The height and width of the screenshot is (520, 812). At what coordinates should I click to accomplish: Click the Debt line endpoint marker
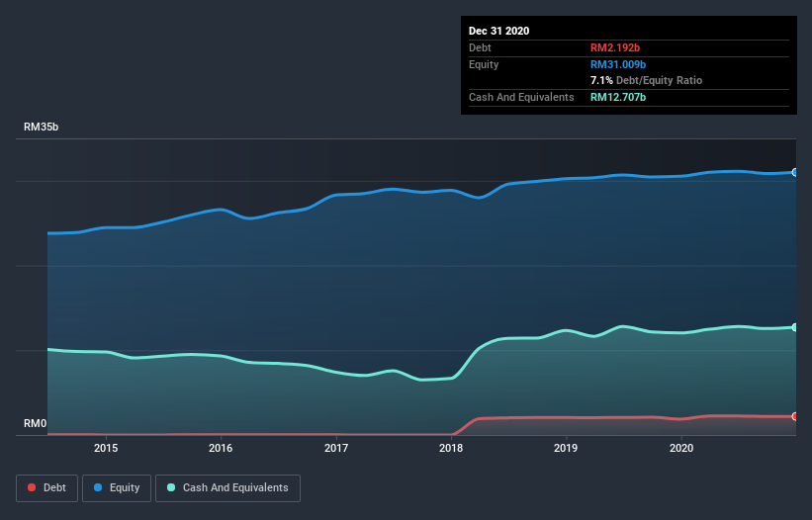[795, 416]
